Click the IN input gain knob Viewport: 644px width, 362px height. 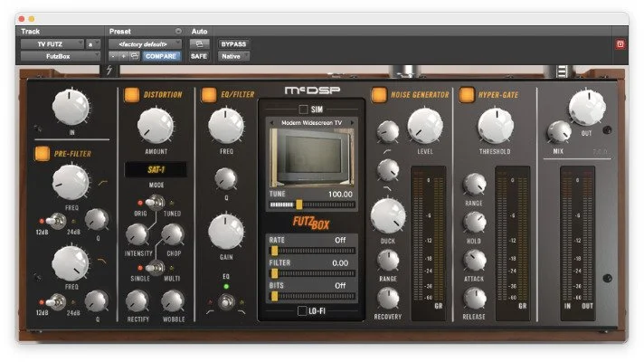[71, 107]
